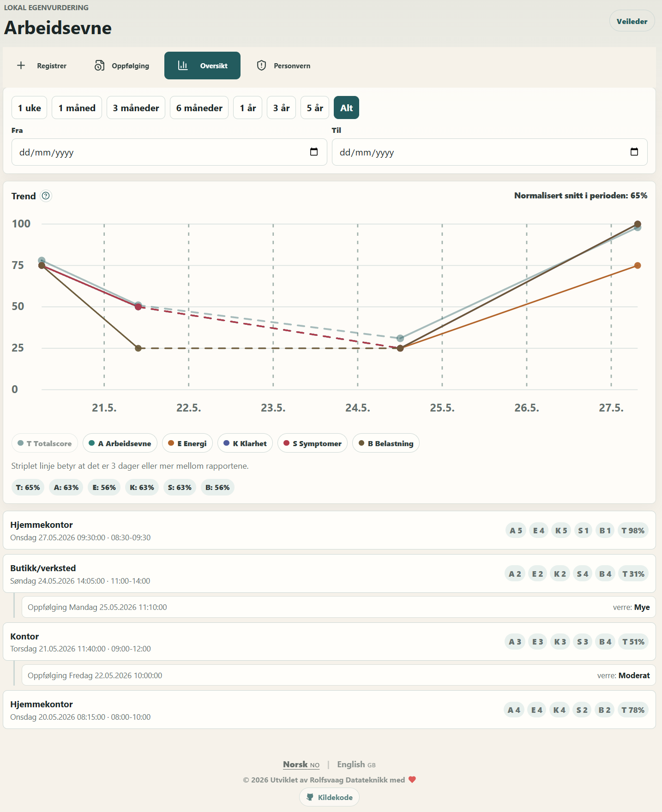Viewport: 662px width, 812px height.
Task: Click the E: 56% summary chip
Action: pyautogui.click(x=104, y=487)
